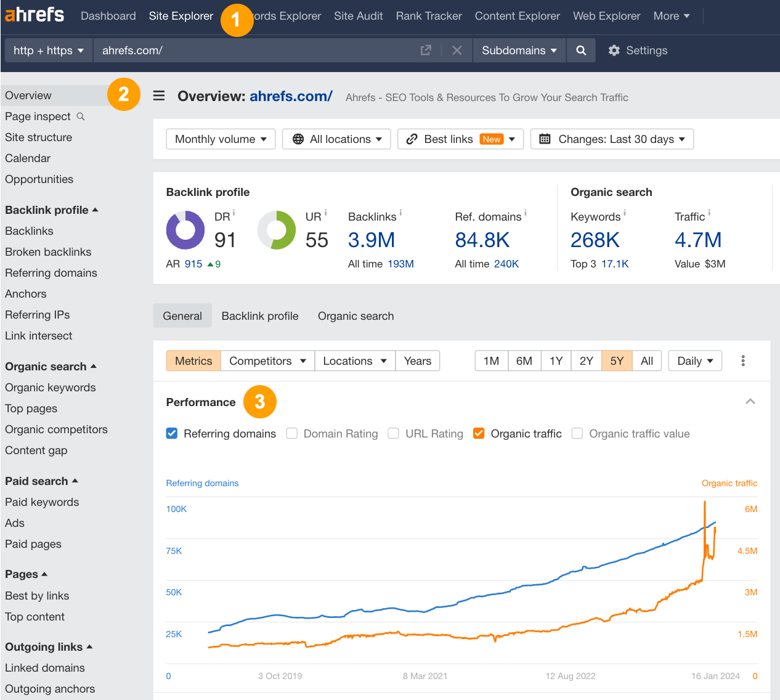Click the Page inspect magnifier in the sidebar
780x700 pixels.
click(x=81, y=116)
